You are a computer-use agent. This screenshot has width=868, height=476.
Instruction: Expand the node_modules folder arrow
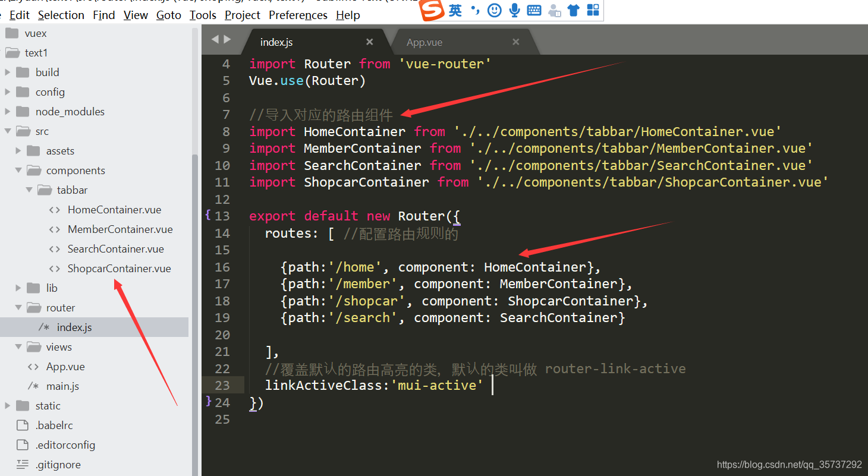8,112
